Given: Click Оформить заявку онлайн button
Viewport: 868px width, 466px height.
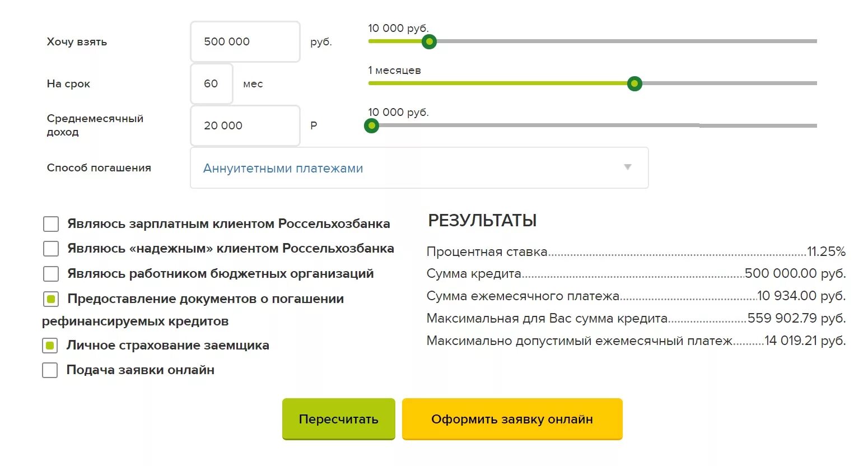Looking at the screenshot, I should [512, 419].
